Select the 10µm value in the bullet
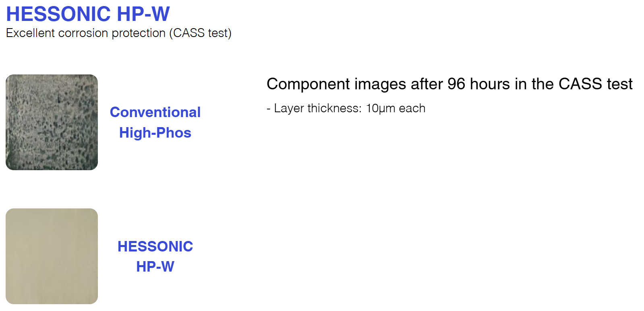Viewport: 644px width, 311px height. click(380, 108)
